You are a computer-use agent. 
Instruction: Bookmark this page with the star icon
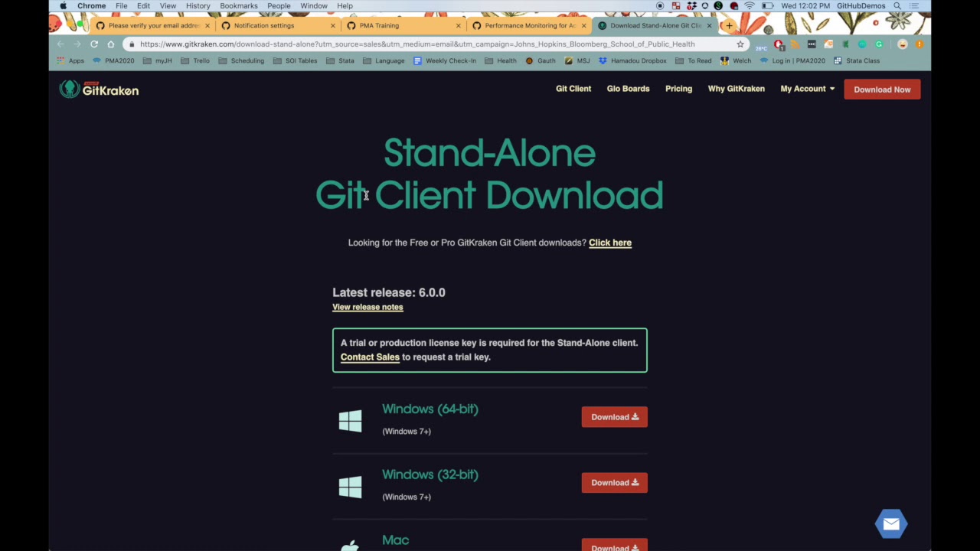(740, 44)
